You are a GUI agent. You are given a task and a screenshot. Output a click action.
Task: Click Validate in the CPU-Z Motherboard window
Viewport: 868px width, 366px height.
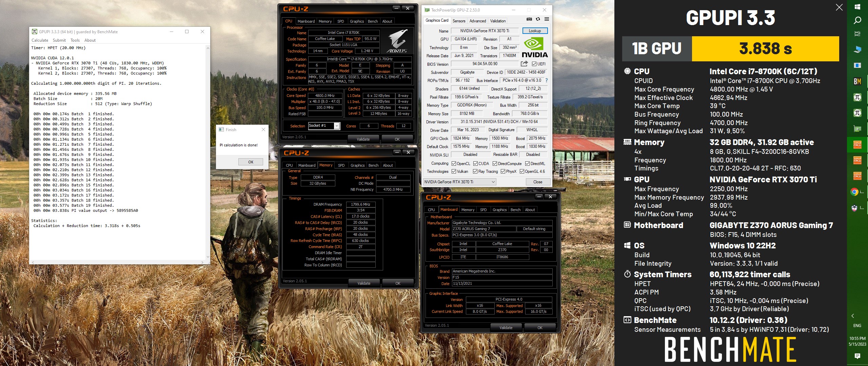[506, 328]
